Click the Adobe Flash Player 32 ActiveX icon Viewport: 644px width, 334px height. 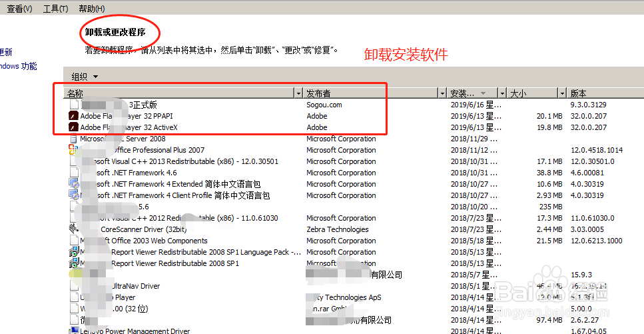[x=73, y=127]
